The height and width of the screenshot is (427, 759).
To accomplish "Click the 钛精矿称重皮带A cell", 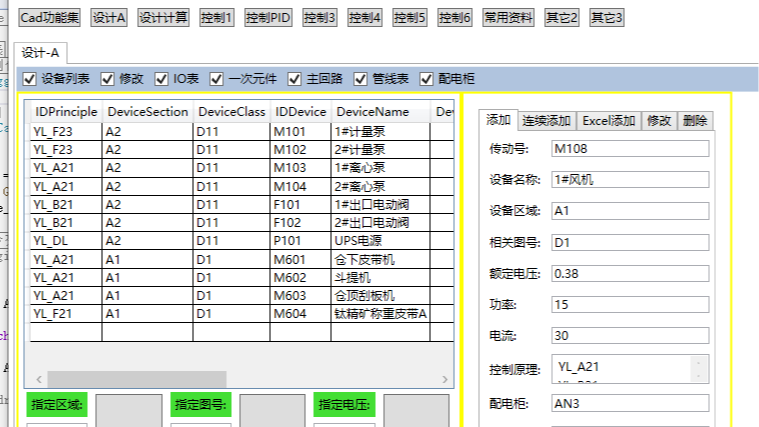I will point(380,314).
